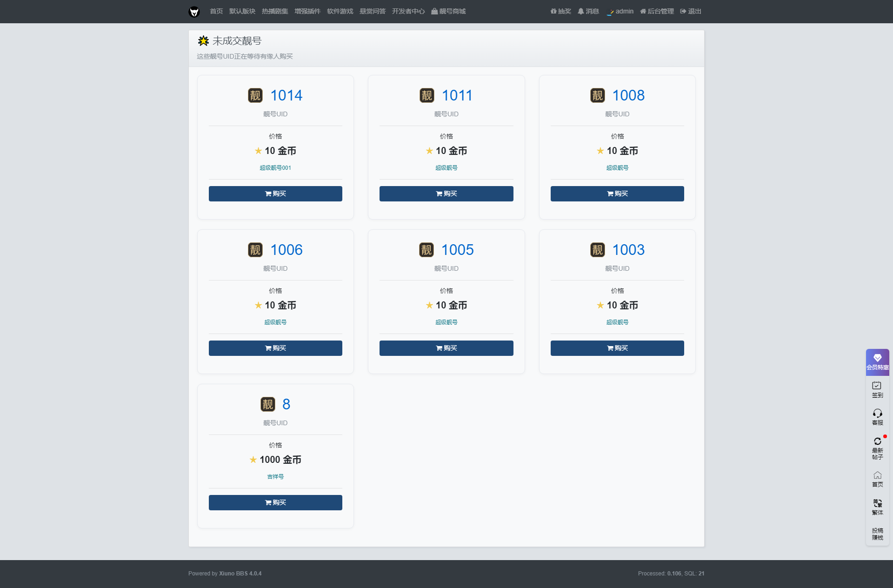The width and height of the screenshot is (893, 588).
Task: Select 热播剧集 in navigation bar
Action: [x=275, y=11]
